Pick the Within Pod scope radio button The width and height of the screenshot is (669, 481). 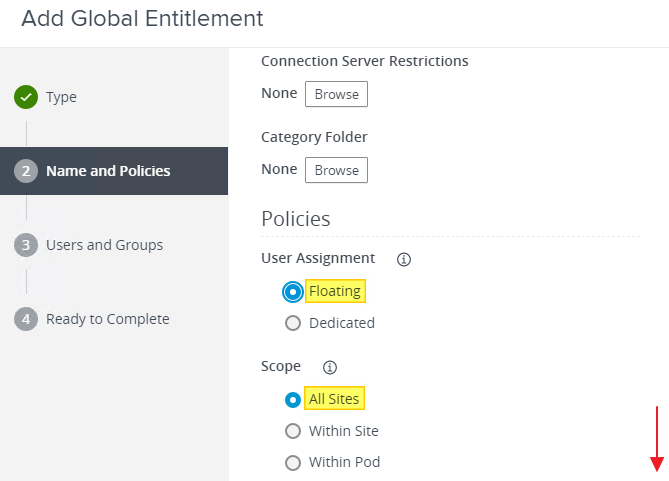point(293,462)
